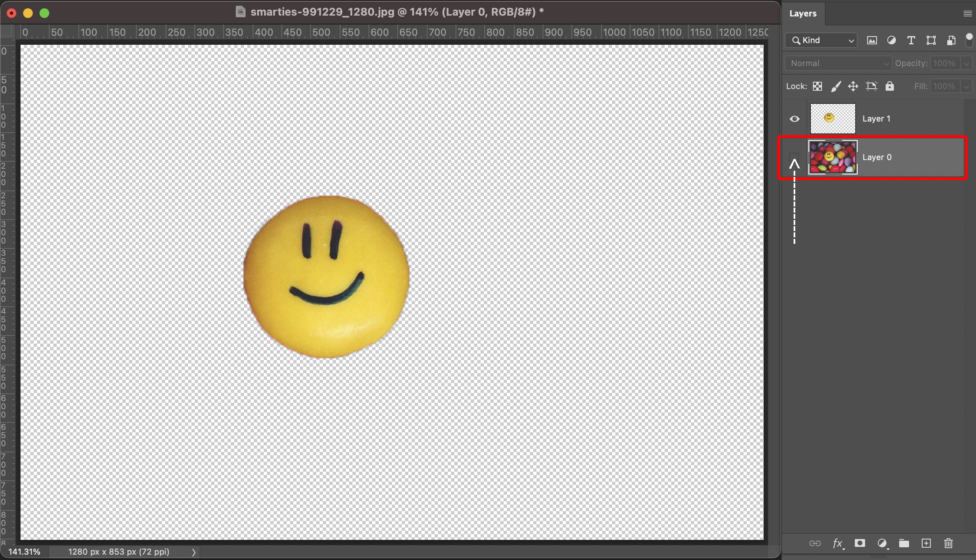The image size is (976, 560).
Task: Toggle lock all padlock icon
Action: (889, 86)
